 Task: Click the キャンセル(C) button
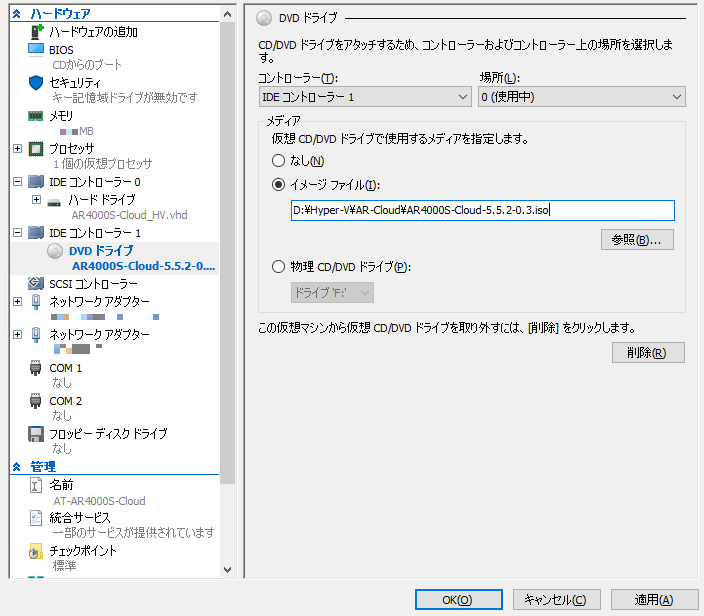click(556, 600)
